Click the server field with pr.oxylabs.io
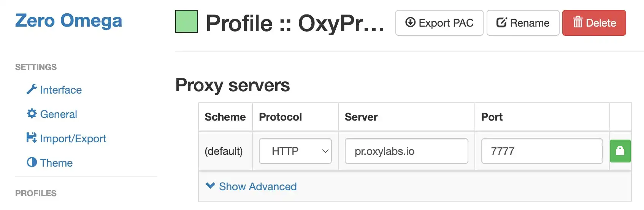644x210 pixels. click(x=406, y=151)
